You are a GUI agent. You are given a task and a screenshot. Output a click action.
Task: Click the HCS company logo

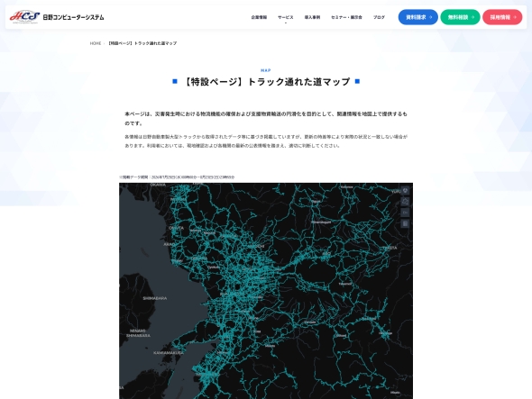[x=24, y=17]
